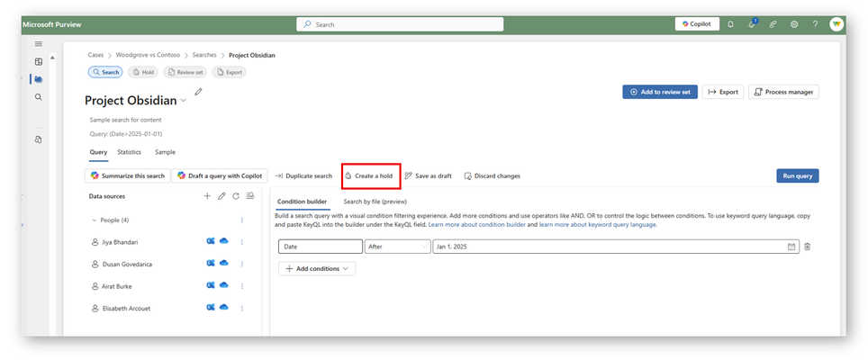Image resolution: width=868 pixels, height=360 pixels.
Task: Open more options for Jiya Bhandari
Action: (x=242, y=242)
